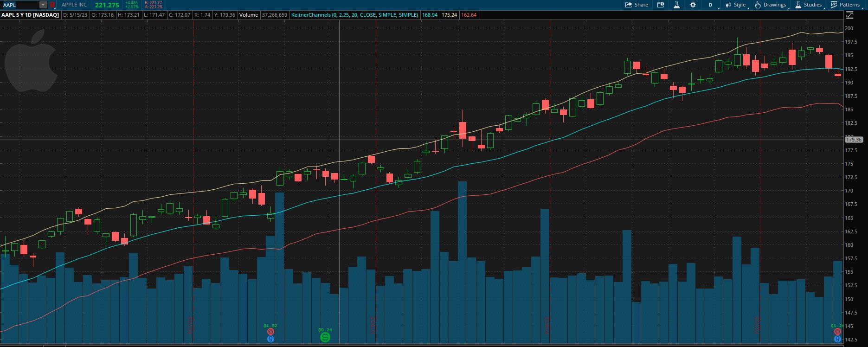The image size is (868, 347).
Task: Click the red $1.52 earnings phone icon
Action: 270,332
